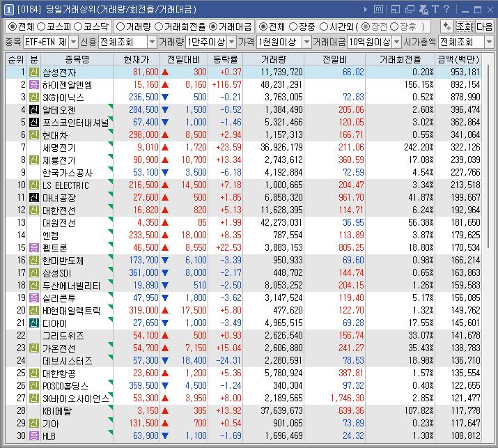Image resolution: width=498 pixels, height=448 pixels.
Task: Click the T font size icon
Action: (x=435, y=9)
